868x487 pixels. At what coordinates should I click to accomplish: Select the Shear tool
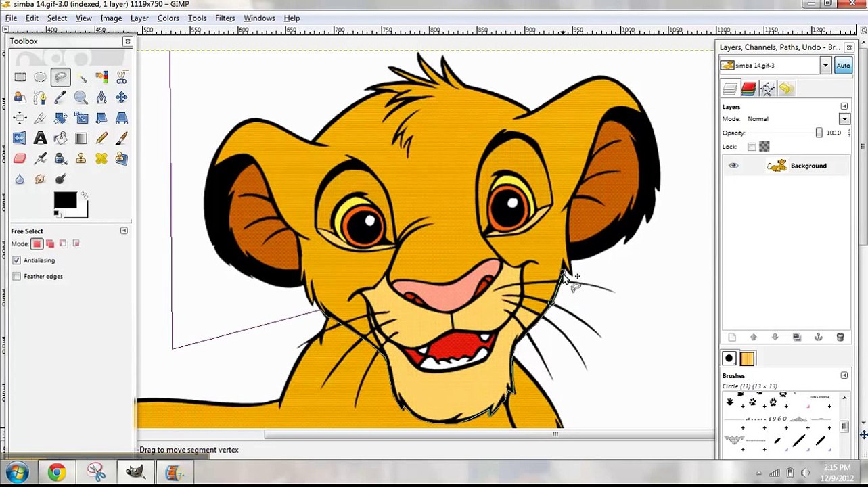[x=101, y=118]
